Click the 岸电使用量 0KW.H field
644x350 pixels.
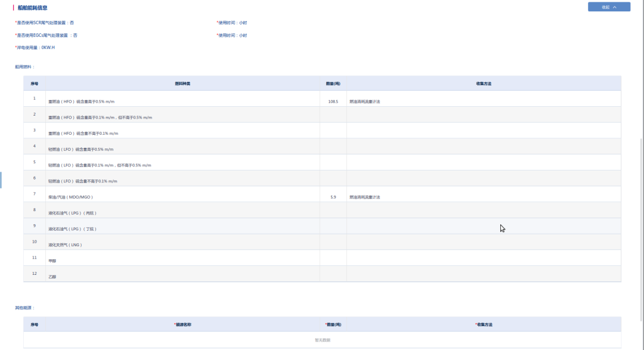[x=35, y=48]
